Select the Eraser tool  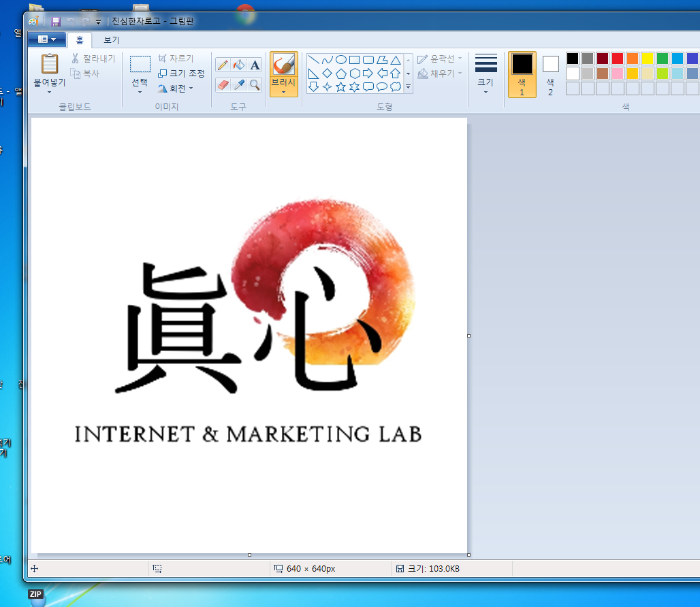(223, 85)
